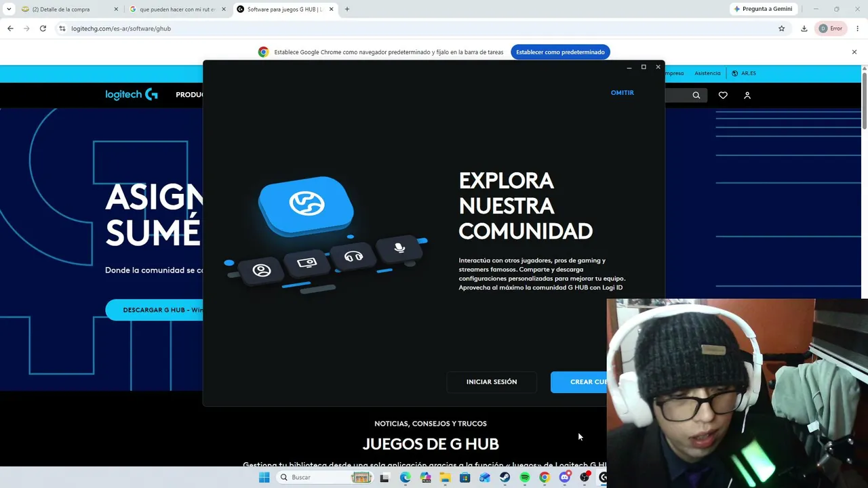Expand the Chrome tab search dropdown
Image resolution: width=868 pixels, height=488 pixels.
coord(9,9)
